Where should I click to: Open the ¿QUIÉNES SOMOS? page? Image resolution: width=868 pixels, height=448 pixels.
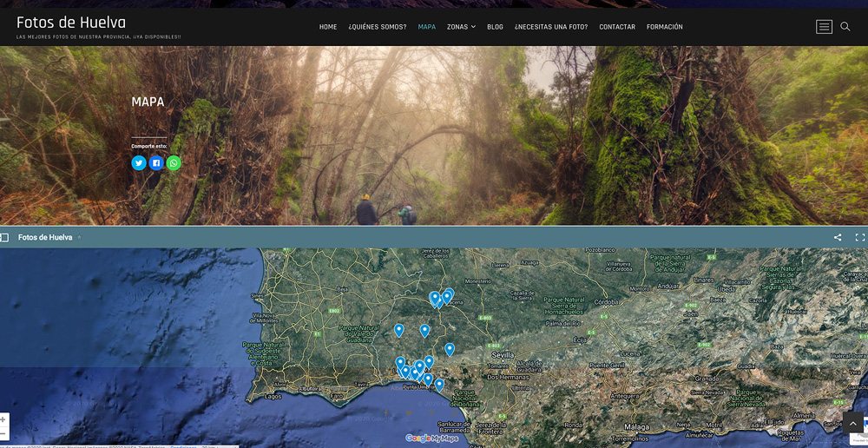click(377, 27)
